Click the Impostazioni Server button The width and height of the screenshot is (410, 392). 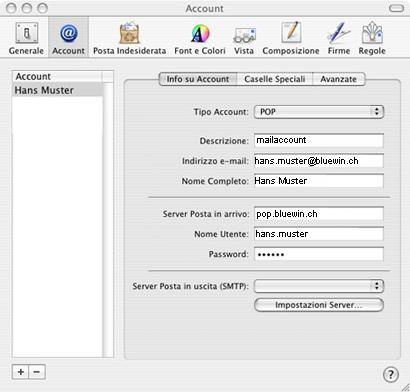[319, 305]
